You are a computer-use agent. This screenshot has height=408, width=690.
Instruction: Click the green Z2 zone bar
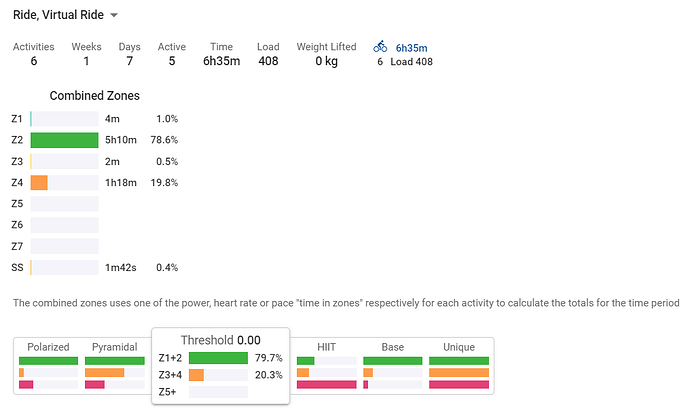point(64,140)
